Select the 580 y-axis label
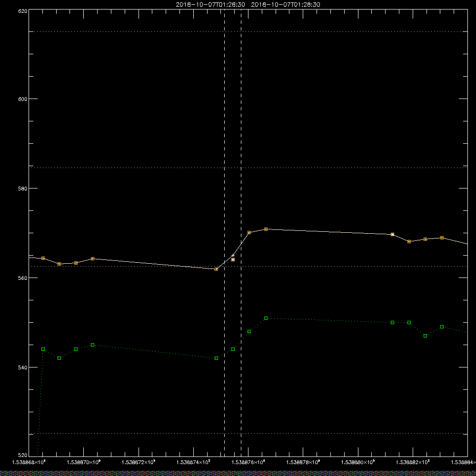Screen dimensions: 476x476 point(23,188)
